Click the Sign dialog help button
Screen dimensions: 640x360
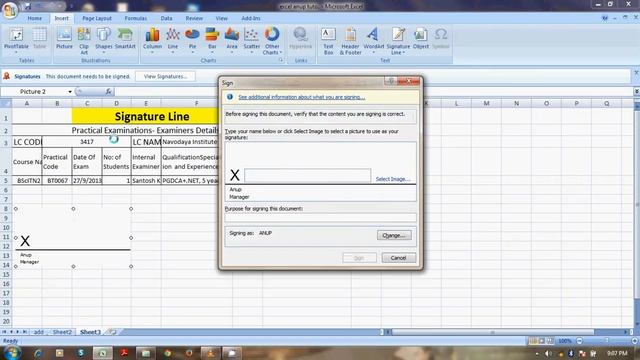point(391,81)
